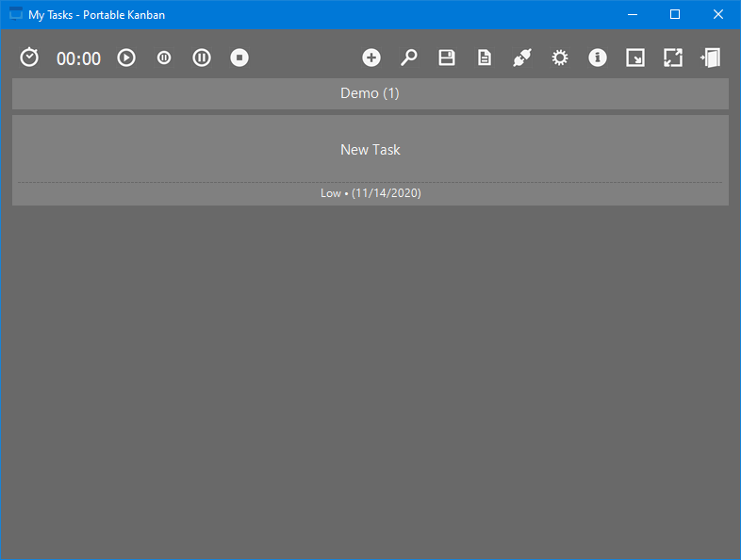
Task: Click the stopwatch timer icon
Action: [x=29, y=58]
